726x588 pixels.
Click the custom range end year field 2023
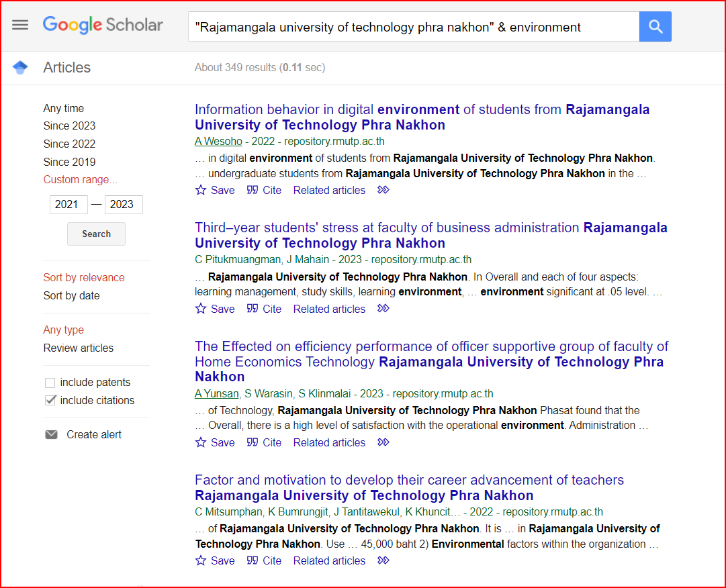tap(124, 205)
